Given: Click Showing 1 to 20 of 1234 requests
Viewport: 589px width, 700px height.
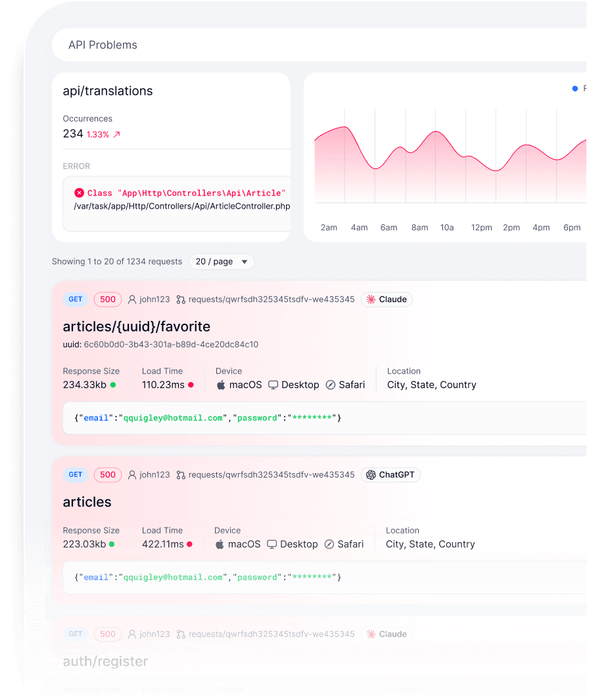Looking at the screenshot, I should [117, 262].
